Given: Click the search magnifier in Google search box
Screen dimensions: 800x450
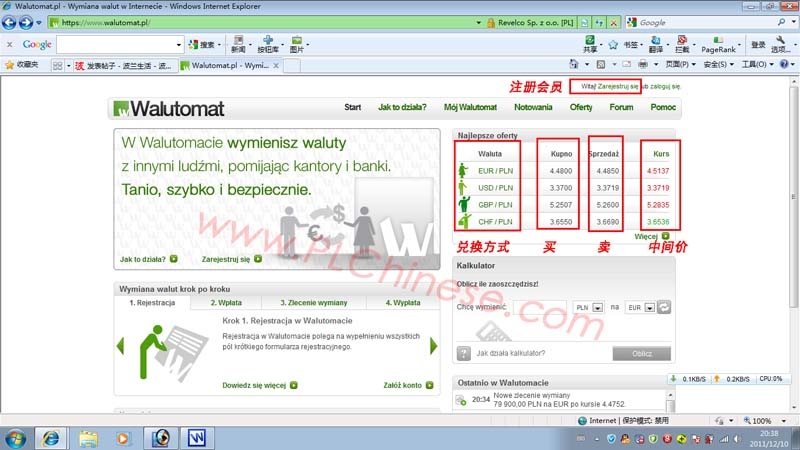Looking at the screenshot, I should (782, 22).
